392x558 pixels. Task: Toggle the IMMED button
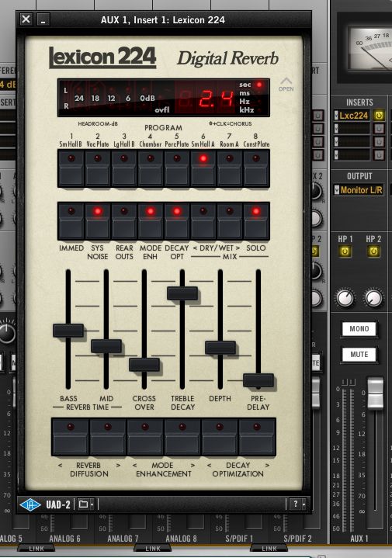(x=71, y=221)
